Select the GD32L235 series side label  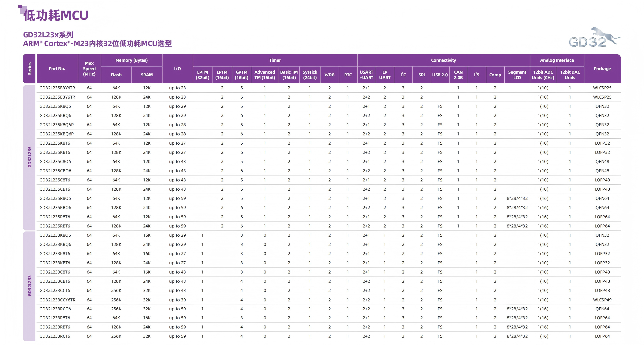tap(29, 157)
